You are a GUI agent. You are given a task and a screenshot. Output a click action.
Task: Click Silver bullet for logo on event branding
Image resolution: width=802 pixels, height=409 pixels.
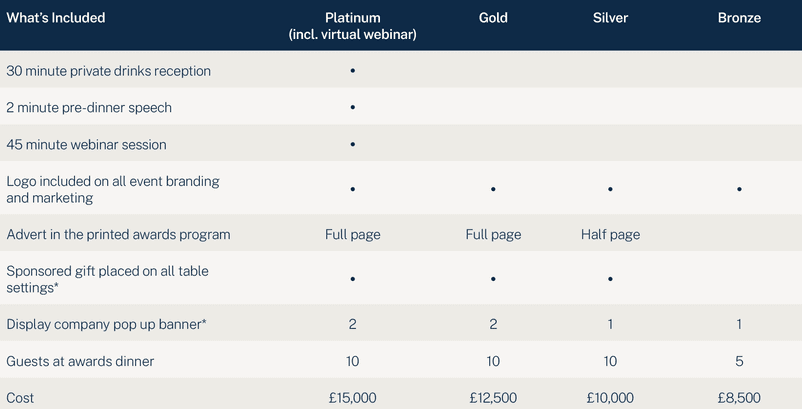pos(610,189)
